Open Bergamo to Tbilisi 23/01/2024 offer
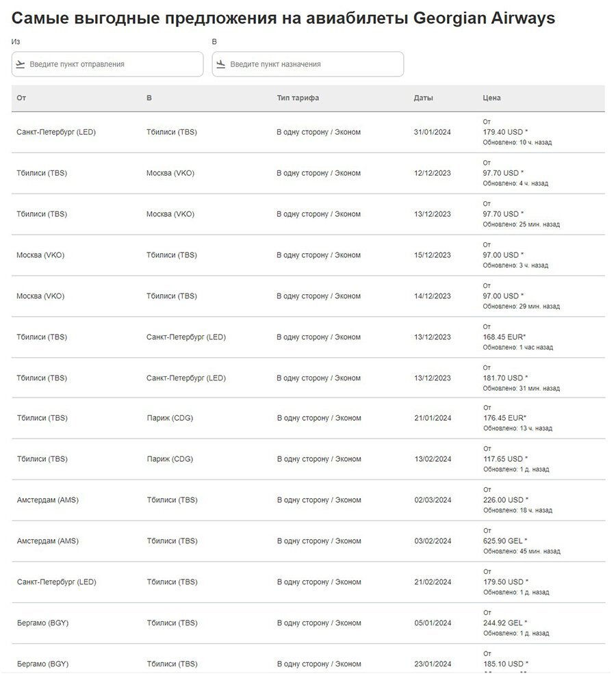This screenshot has width=616, height=678. (x=308, y=661)
